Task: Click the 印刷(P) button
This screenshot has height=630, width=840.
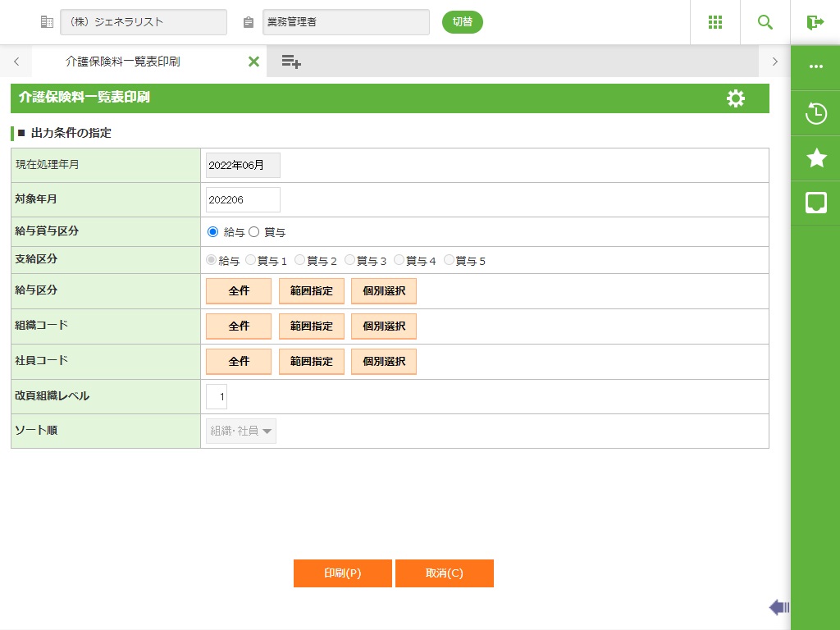Action: (342, 573)
